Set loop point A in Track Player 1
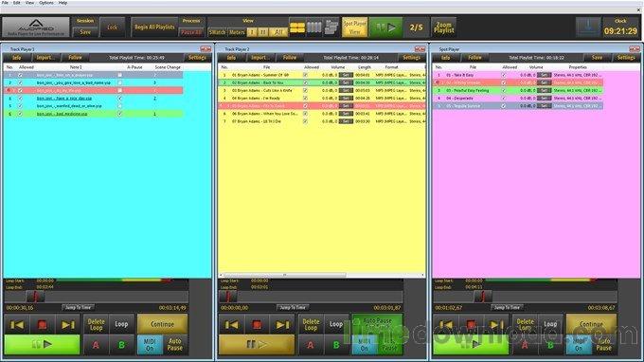The width and height of the screenshot is (644, 362). 96,345
